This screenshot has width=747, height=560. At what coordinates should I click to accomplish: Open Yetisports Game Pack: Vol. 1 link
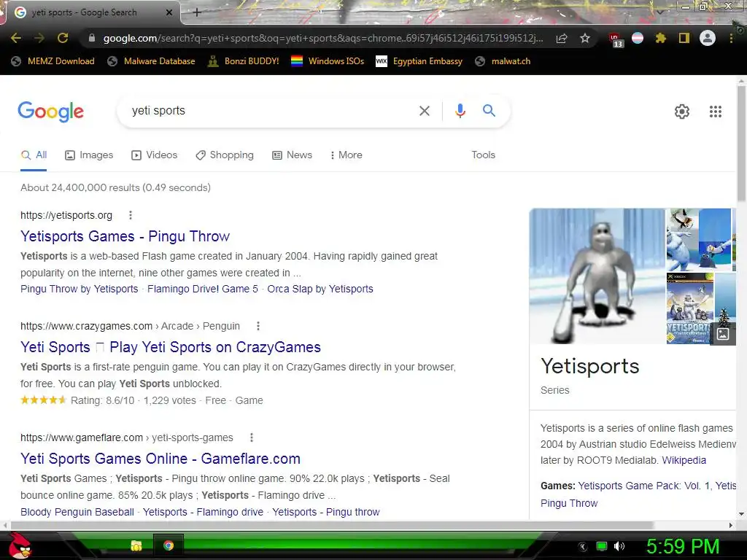[x=644, y=486]
